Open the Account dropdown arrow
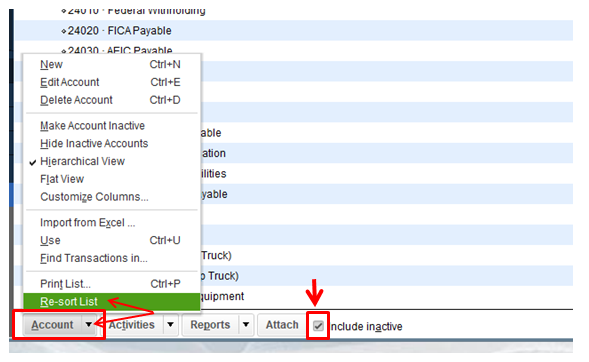The image size is (589, 362). pyautogui.click(x=89, y=325)
